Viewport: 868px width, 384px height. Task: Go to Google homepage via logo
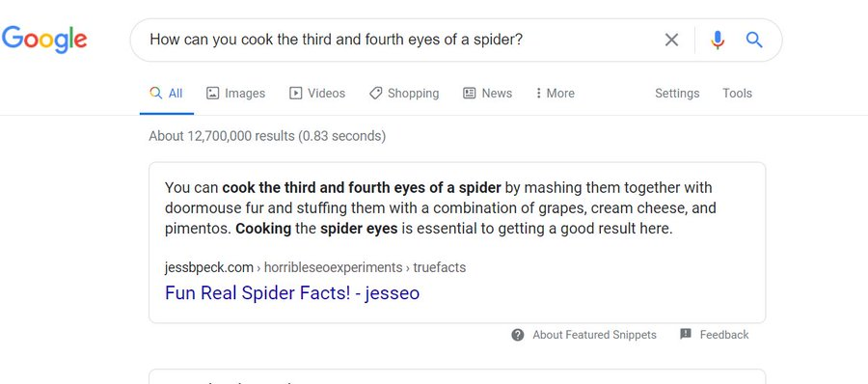click(44, 40)
